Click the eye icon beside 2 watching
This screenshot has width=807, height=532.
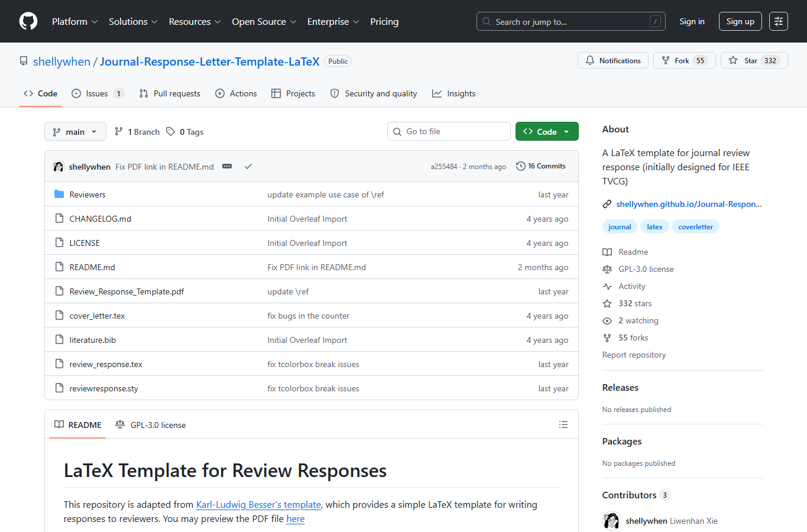tap(607, 320)
